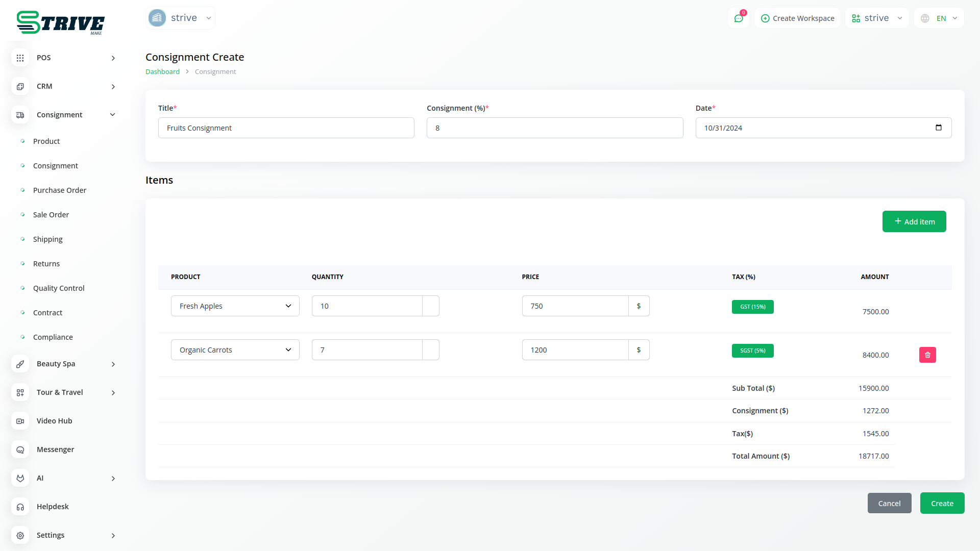
Task: Click the Helpdesk headphones icon
Action: pos(20,507)
